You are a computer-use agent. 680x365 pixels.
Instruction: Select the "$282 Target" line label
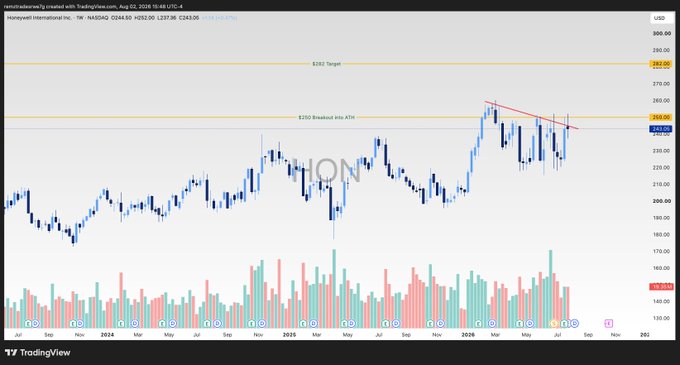(327, 64)
